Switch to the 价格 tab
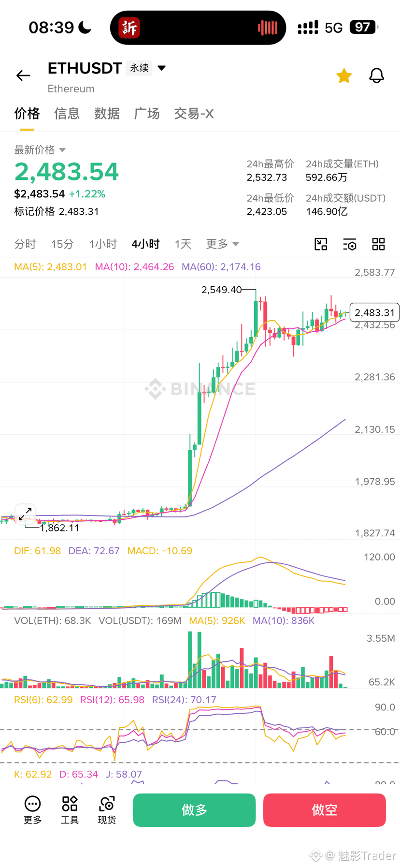Screen dimensions: 400x868 tap(27, 114)
